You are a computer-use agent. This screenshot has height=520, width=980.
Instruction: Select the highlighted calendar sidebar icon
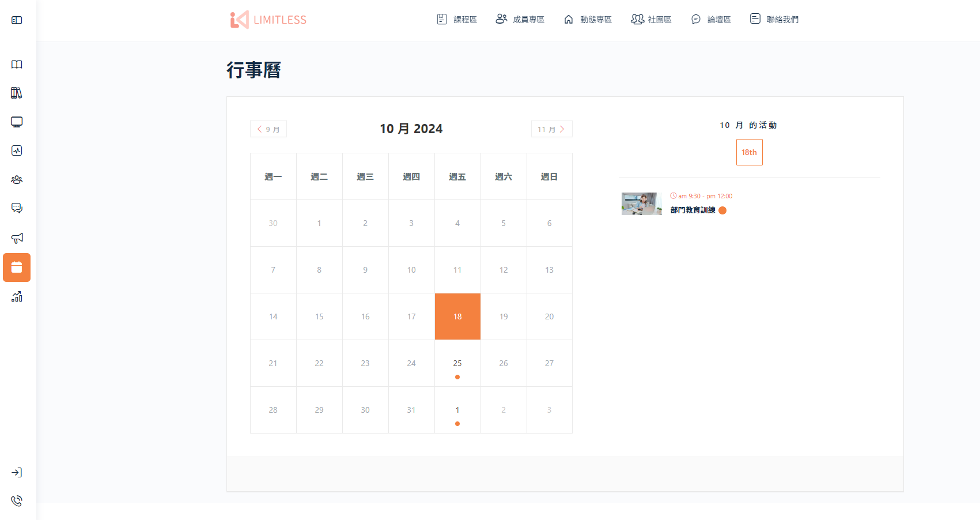point(17,267)
